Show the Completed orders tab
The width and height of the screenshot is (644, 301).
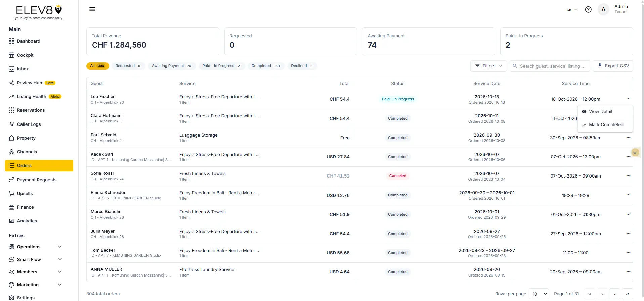(x=265, y=66)
